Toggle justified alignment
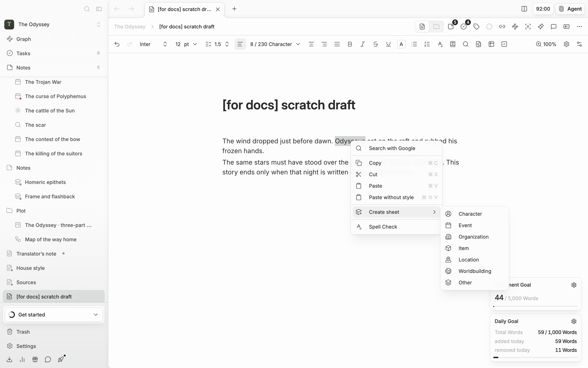This screenshot has width=588, height=368. pos(337,44)
